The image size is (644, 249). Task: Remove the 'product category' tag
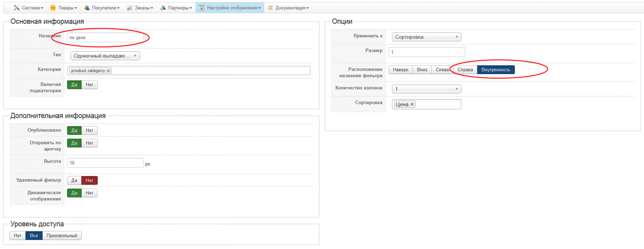coord(109,71)
